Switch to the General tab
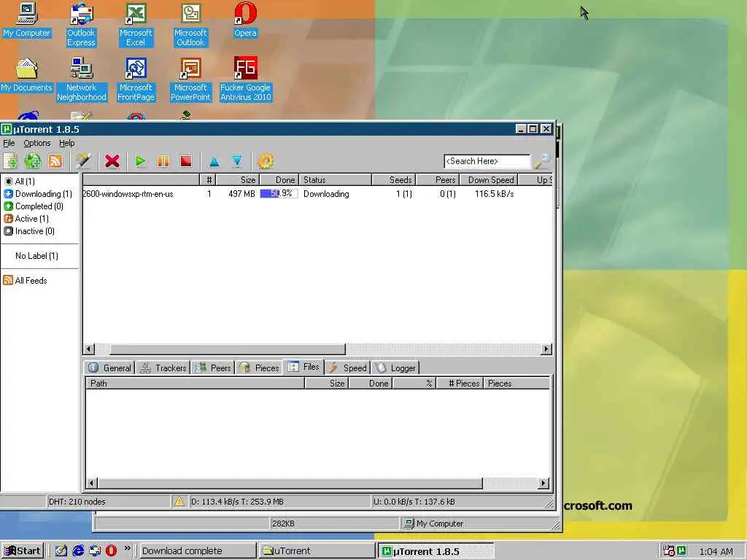This screenshot has height=560, width=747. (110, 367)
